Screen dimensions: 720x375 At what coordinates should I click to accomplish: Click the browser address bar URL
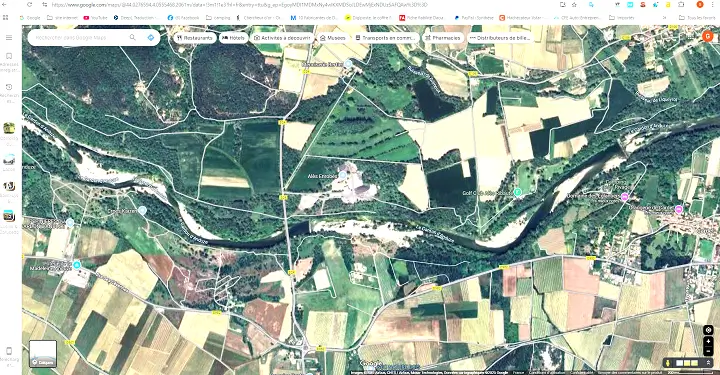(239, 5)
